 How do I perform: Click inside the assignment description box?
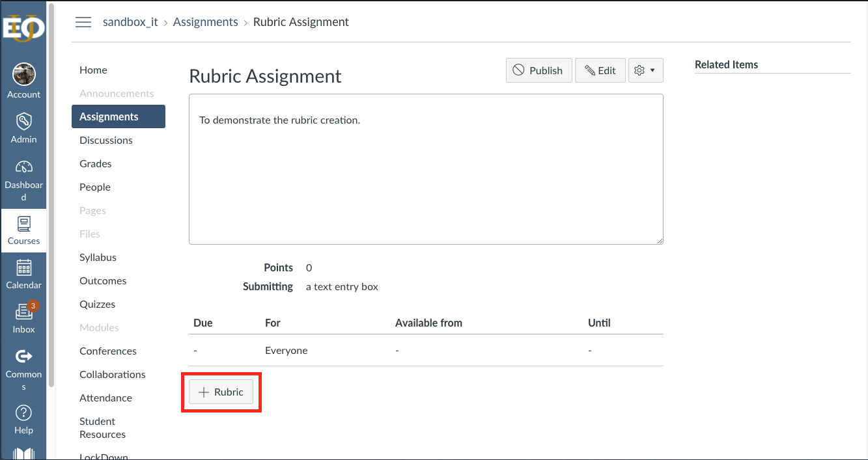425,169
